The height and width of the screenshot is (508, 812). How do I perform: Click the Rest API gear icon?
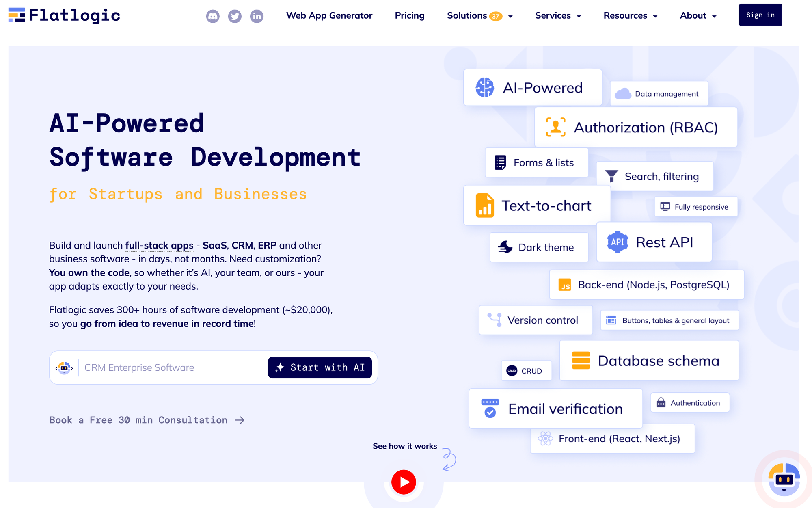[x=617, y=242]
